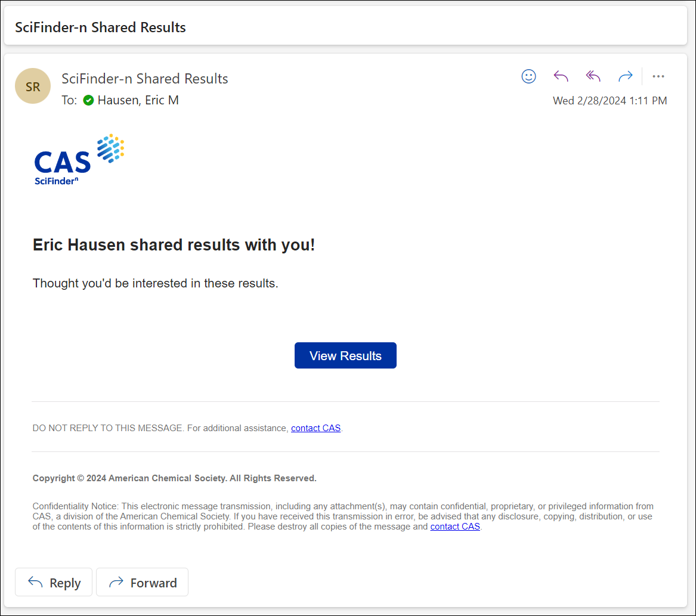Viewport: 696px width, 616px height.
Task: Click the green presence check beside Hausen
Action: (x=88, y=100)
